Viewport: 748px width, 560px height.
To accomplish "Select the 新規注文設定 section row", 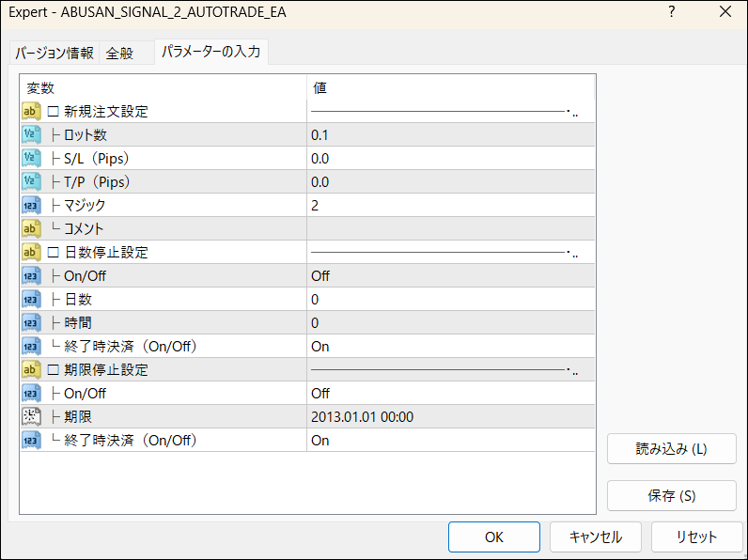I will 105,112.
